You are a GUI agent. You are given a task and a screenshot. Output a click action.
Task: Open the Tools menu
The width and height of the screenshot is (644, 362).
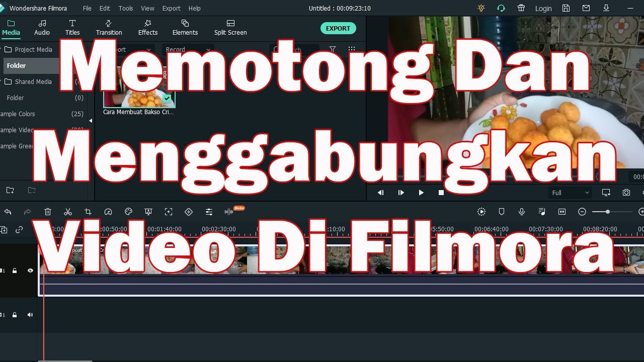[126, 8]
